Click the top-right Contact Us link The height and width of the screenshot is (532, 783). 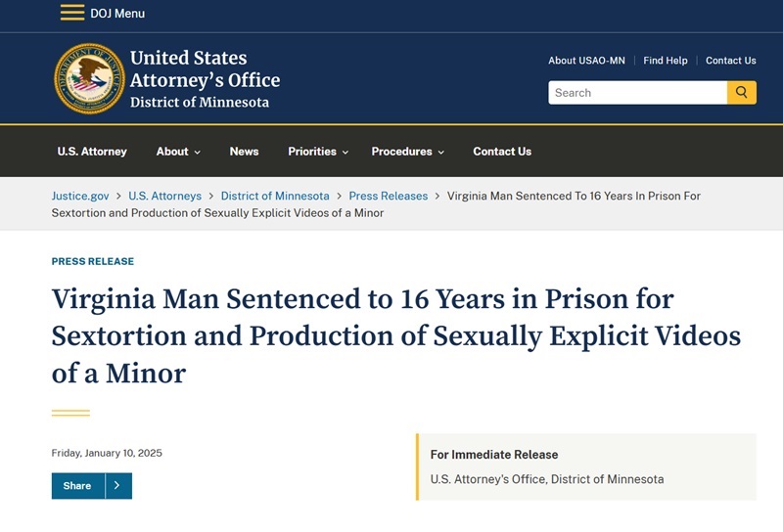[730, 61]
